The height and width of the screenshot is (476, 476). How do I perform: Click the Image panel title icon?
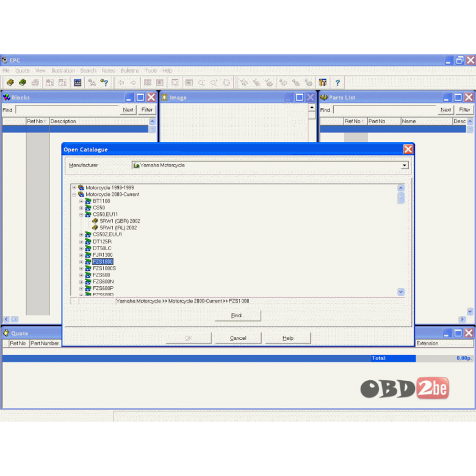[165, 98]
